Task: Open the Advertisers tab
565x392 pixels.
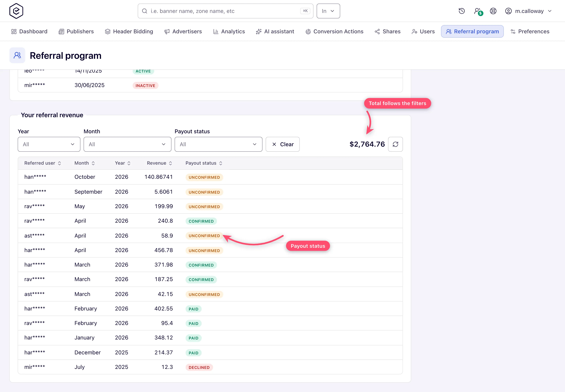Action: point(183,31)
